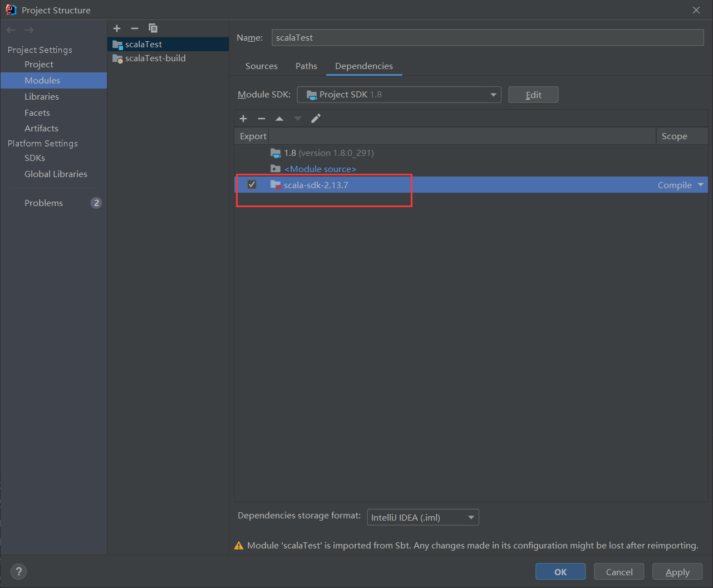
Task: Select the Dependencies tab
Action: [364, 66]
